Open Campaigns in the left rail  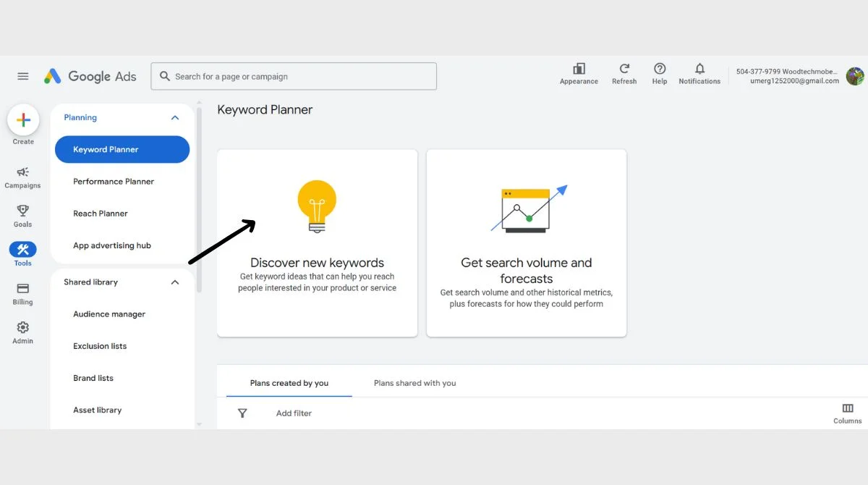point(23,177)
